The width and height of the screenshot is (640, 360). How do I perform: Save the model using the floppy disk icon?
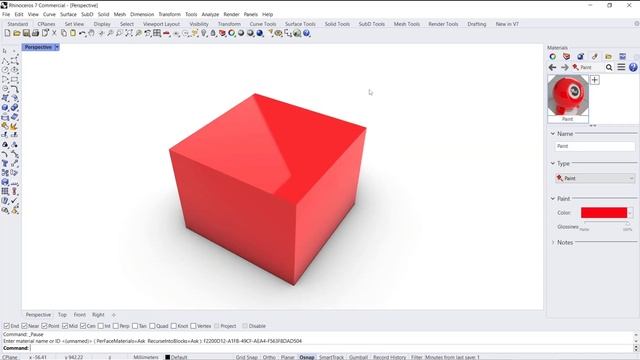pyautogui.click(x=26, y=33)
